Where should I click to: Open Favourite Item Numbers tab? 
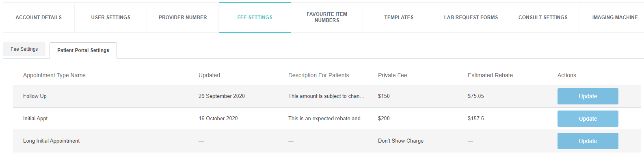pos(327,17)
